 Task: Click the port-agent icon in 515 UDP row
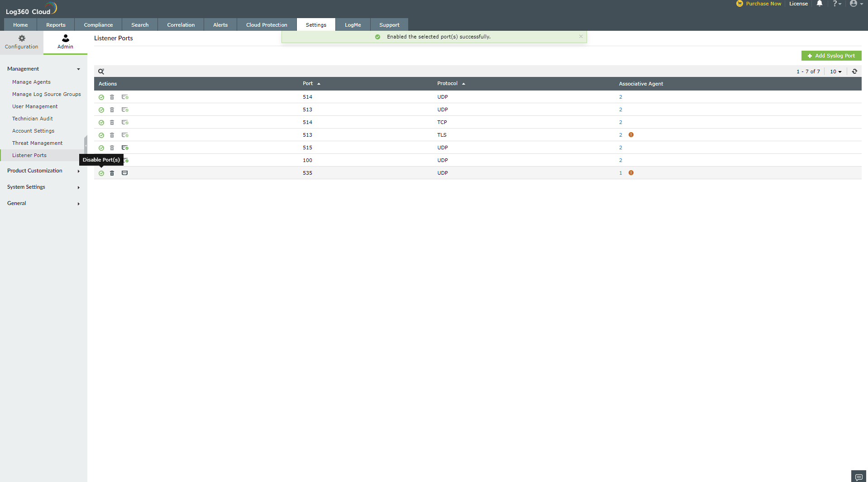[x=125, y=148]
